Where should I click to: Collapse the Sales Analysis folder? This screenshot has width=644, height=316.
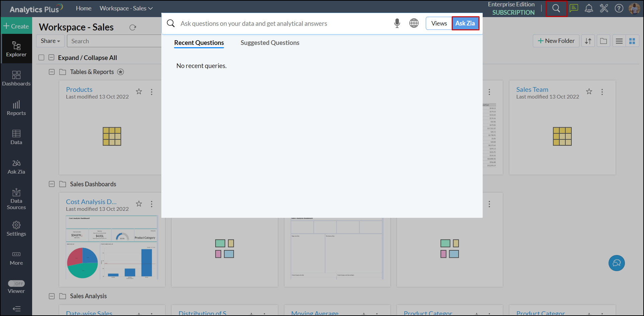pyautogui.click(x=52, y=296)
